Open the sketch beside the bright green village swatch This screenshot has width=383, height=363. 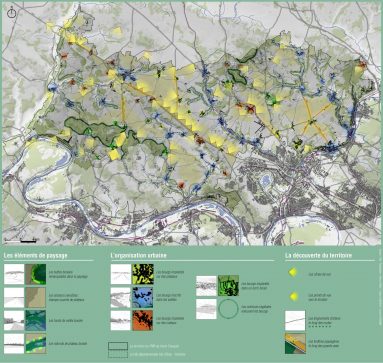pyautogui.click(x=206, y=286)
